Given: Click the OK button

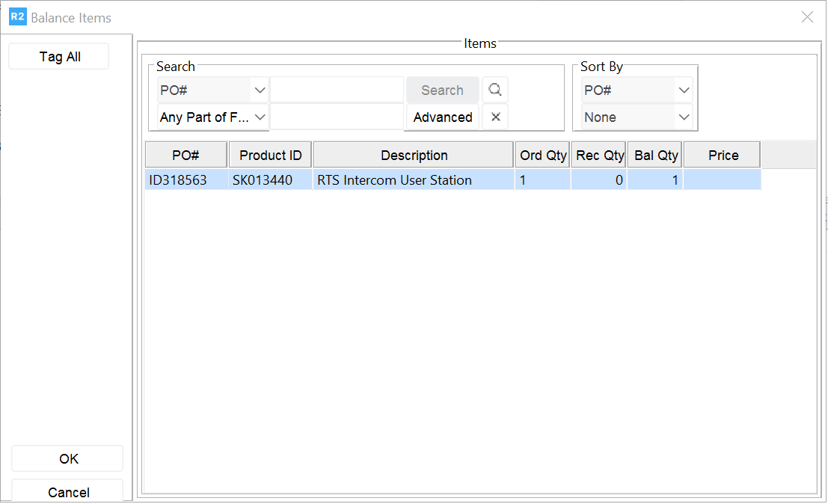Looking at the screenshot, I should pos(68,459).
